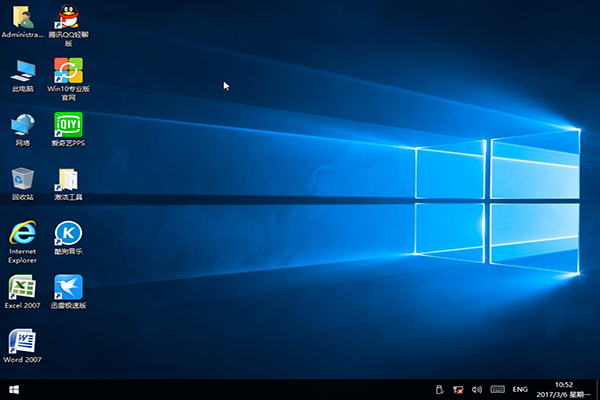Click the USB safely remove hardware icon
600x400 pixels.
click(x=439, y=389)
